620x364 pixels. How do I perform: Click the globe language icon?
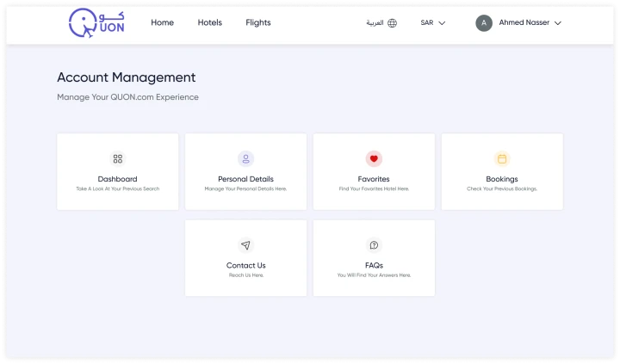click(393, 23)
